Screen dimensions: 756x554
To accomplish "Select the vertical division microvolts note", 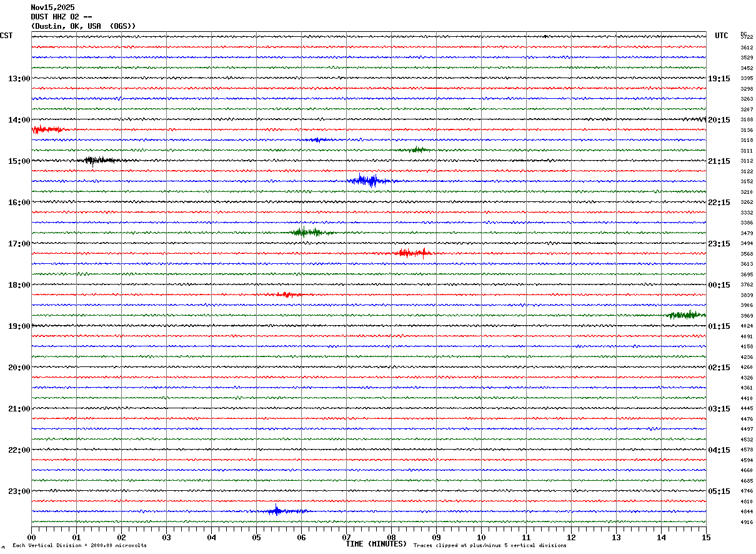I will click(x=79, y=546).
